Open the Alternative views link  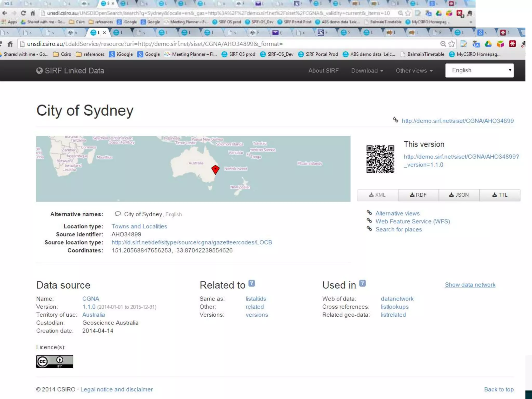click(397, 214)
